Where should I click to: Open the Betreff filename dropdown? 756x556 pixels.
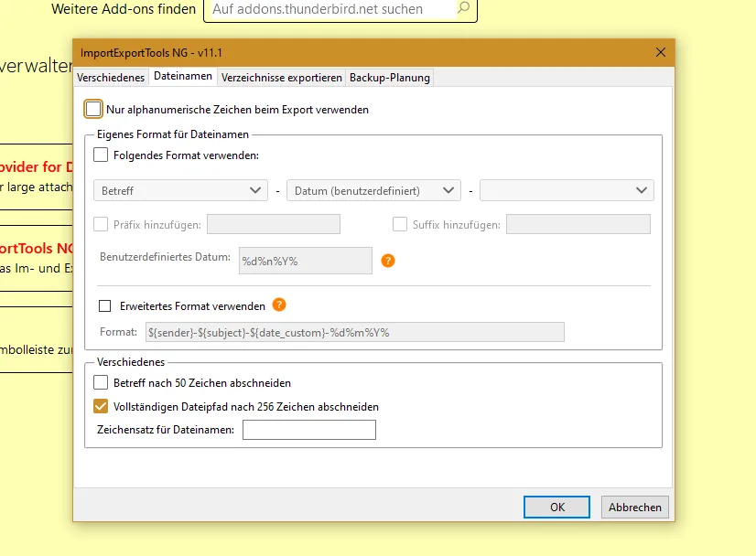point(181,190)
